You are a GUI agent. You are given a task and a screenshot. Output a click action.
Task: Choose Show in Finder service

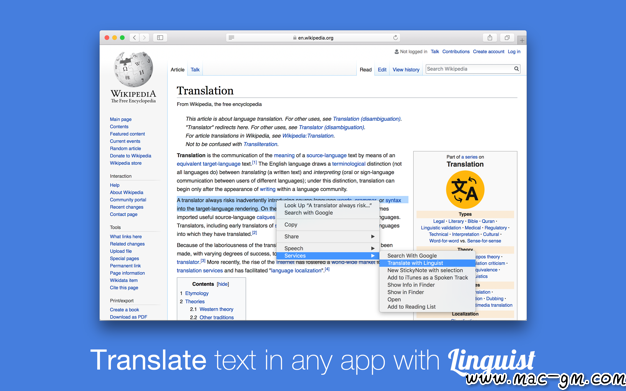tap(427, 292)
